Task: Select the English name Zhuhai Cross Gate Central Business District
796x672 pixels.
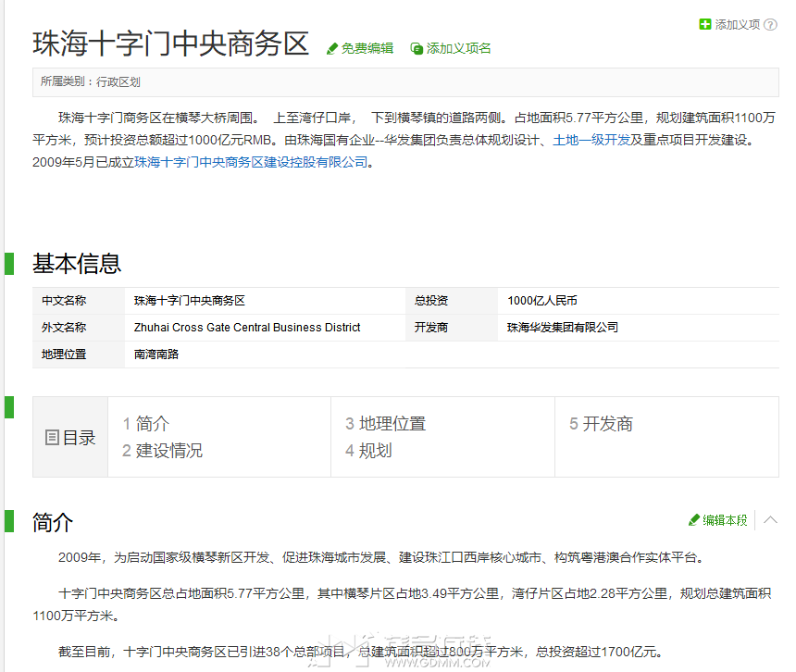Action: [x=247, y=328]
